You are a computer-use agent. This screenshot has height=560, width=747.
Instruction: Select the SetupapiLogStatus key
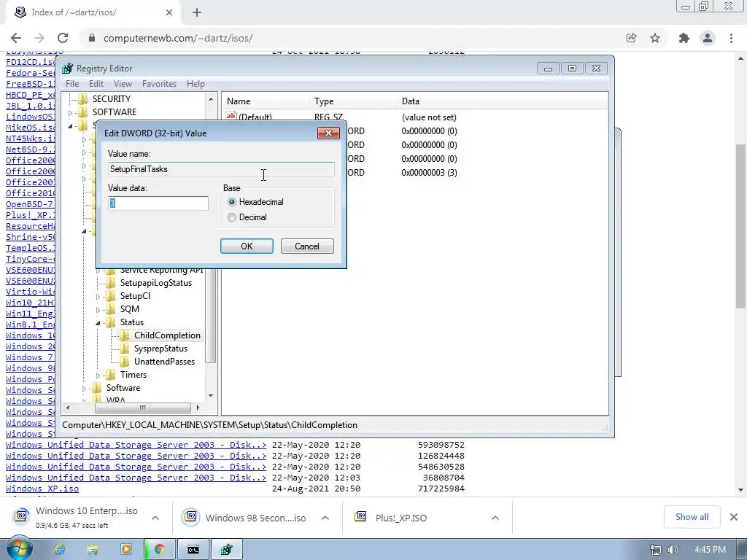(156, 283)
